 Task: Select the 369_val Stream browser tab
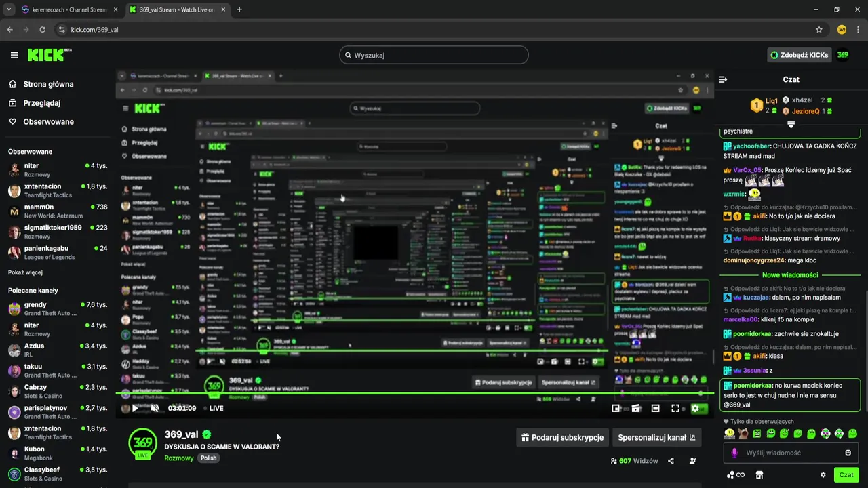click(178, 9)
